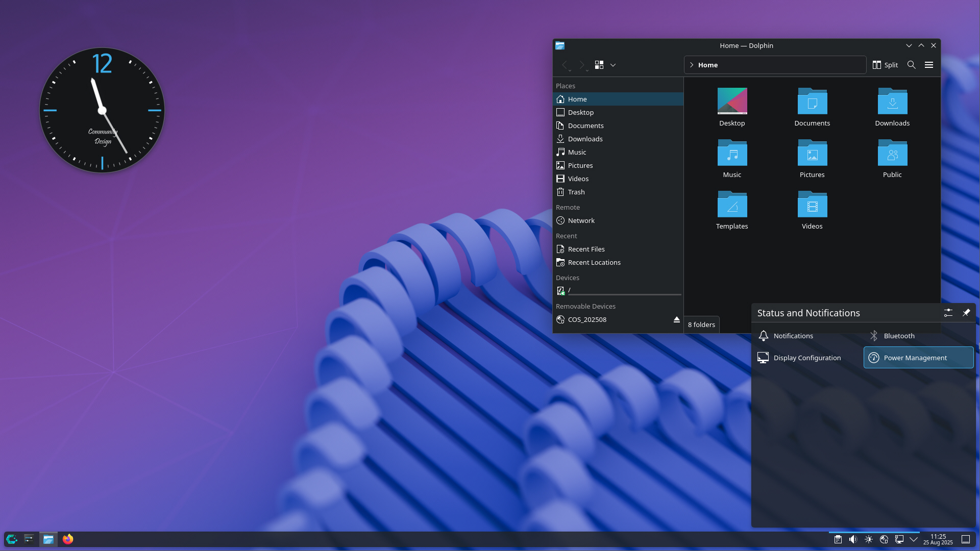Open the volume icon in system tray

(x=852, y=539)
